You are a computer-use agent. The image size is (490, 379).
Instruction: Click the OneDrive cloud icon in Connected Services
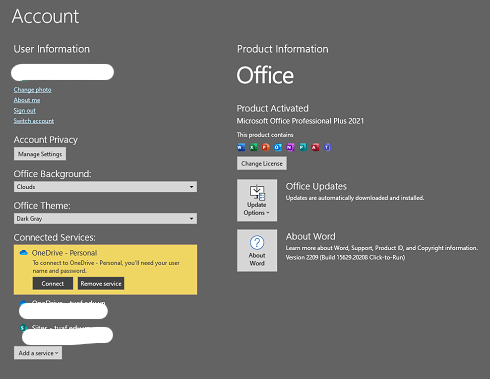[x=23, y=253]
